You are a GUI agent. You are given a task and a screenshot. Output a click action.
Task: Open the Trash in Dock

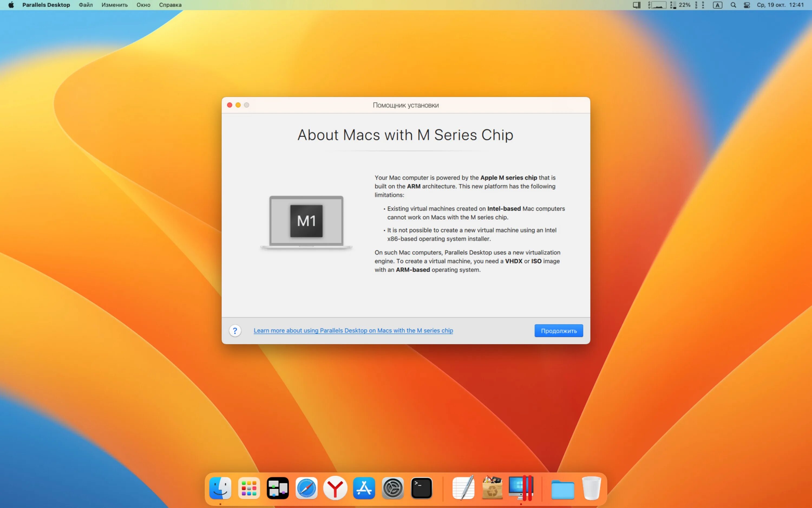(591, 488)
